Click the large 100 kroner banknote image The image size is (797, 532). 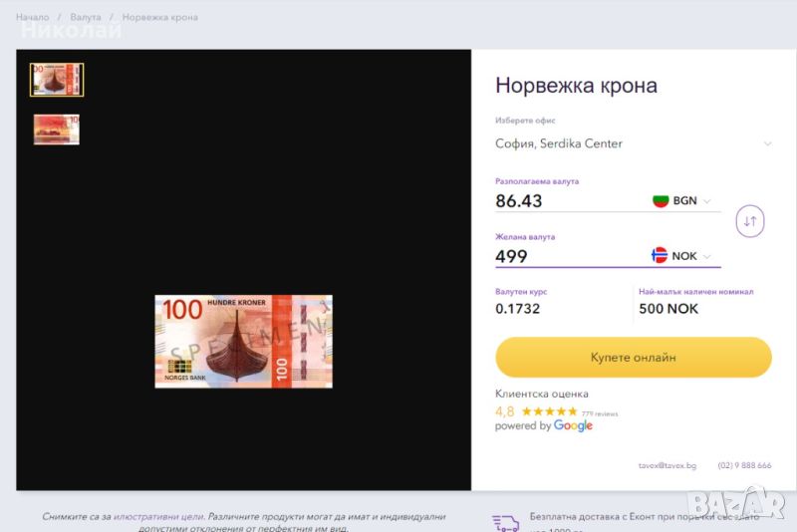(243, 342)
